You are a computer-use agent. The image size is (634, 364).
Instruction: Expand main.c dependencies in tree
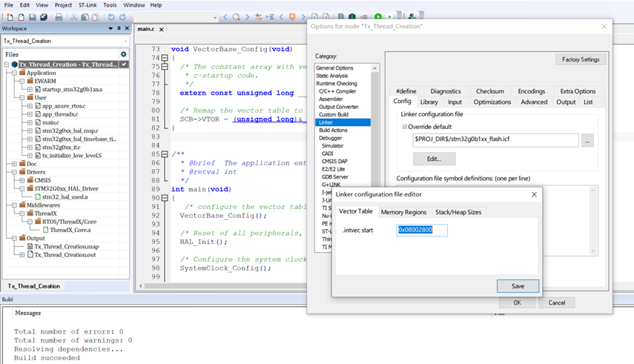[30, 122]
